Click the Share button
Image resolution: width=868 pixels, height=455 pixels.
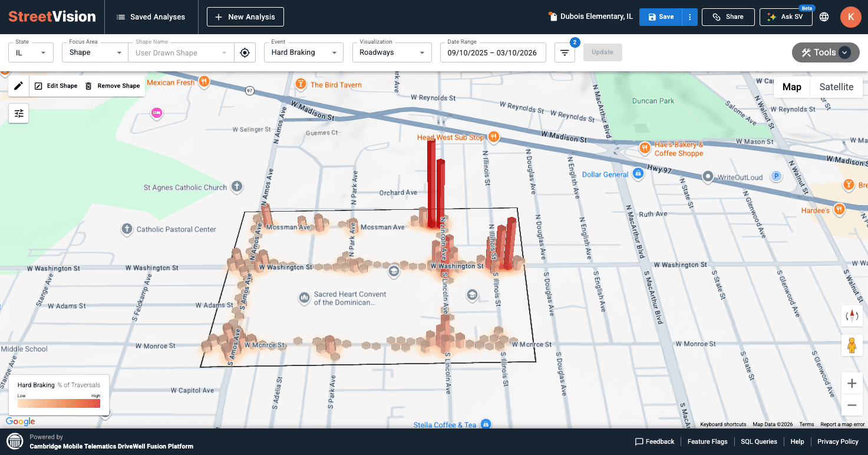[x=728, y=17]
